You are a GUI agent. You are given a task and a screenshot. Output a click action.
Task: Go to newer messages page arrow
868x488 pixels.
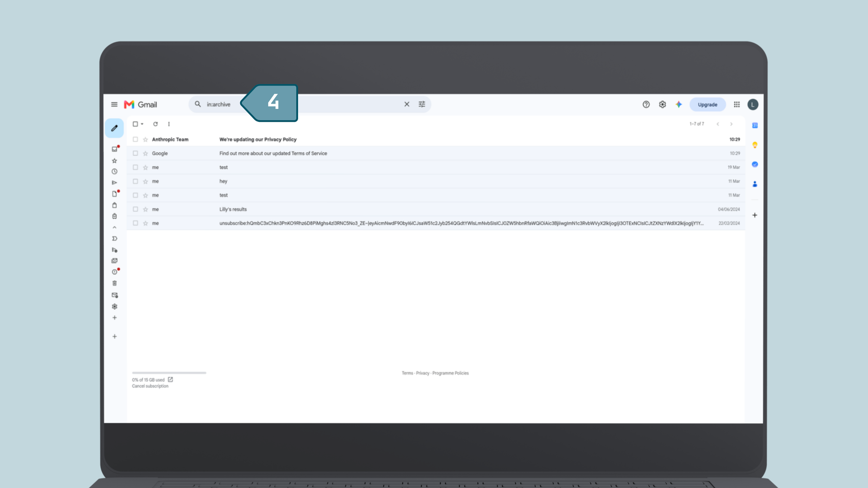[718, 124]
